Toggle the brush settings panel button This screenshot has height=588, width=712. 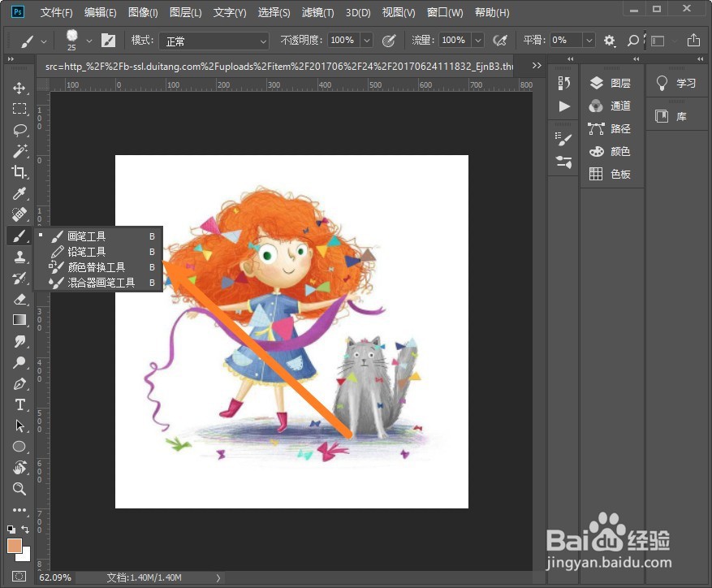(108, 41)
